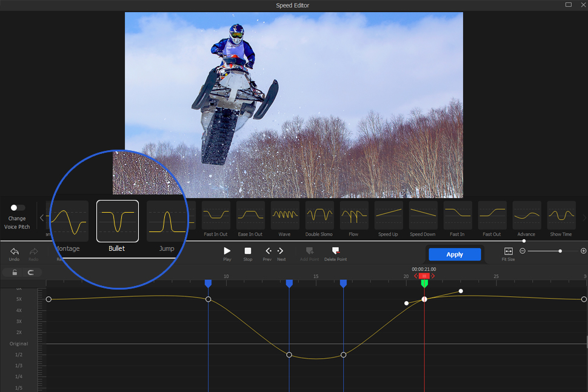Apply the Double Slomo preset
The height and width of the screenshot is (392, 588).
tap(319, 216)
